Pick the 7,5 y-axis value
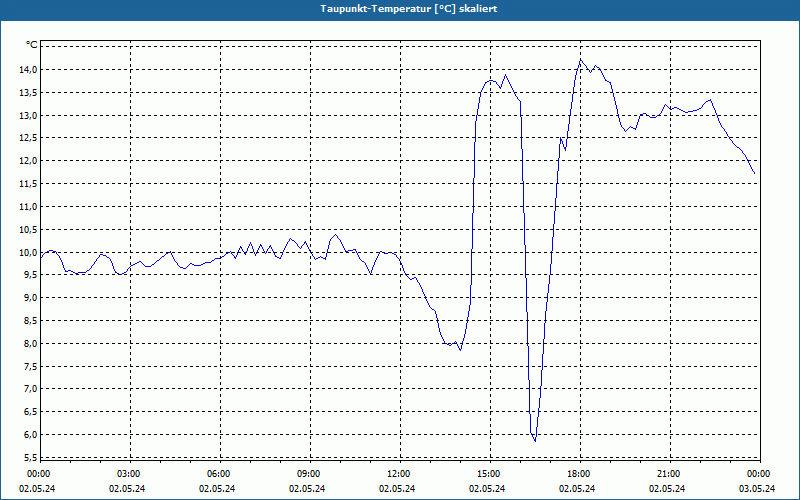The image size is (800, 500). (x=32, y=366)
